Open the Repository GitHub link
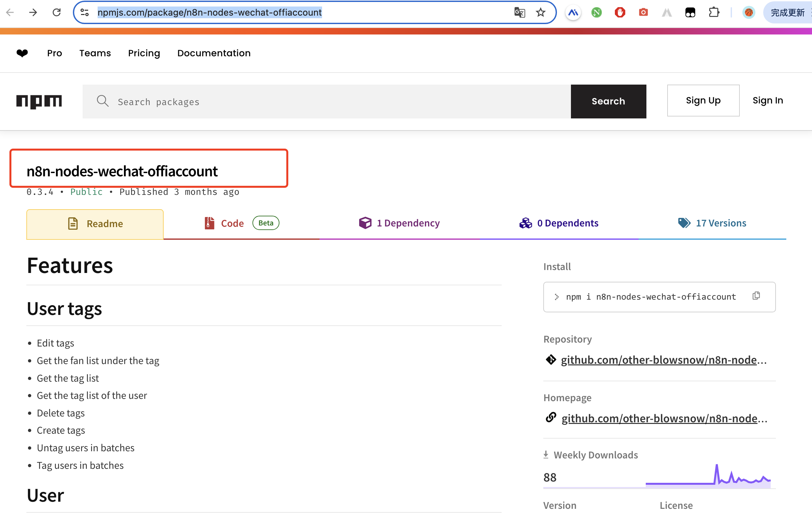 (663, 360)
